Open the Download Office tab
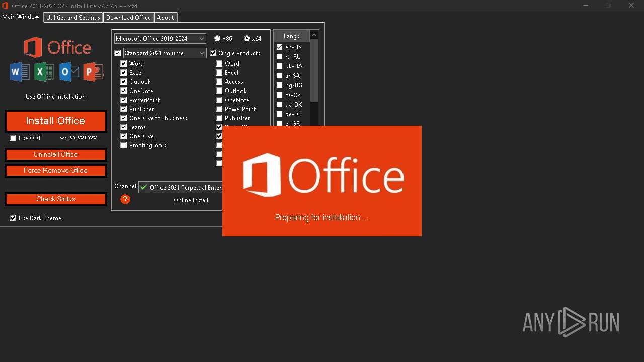Screen dimensions: 644x362 point(128,17)
